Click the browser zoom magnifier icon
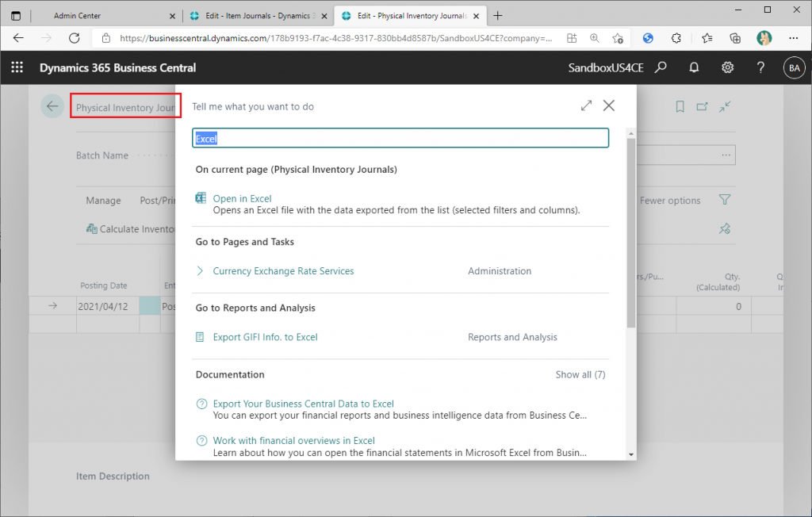Screen dimensions: 812x517 (x=595, y=38)
